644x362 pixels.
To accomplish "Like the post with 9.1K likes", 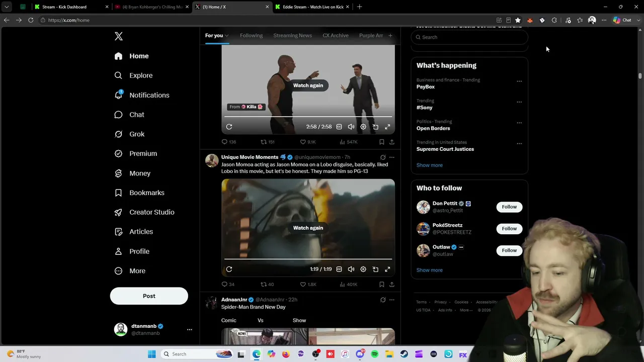I will point(307,142).
